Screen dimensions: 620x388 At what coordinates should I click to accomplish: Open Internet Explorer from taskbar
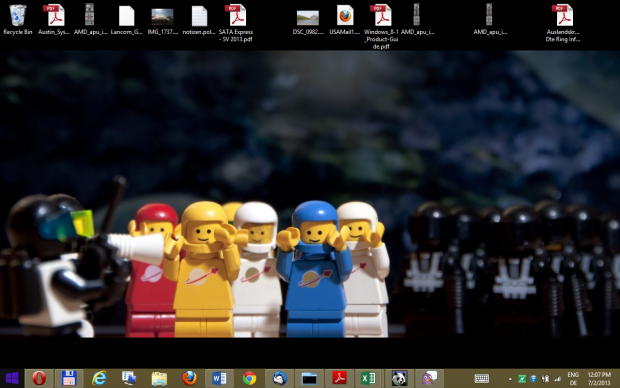point(99,379)
